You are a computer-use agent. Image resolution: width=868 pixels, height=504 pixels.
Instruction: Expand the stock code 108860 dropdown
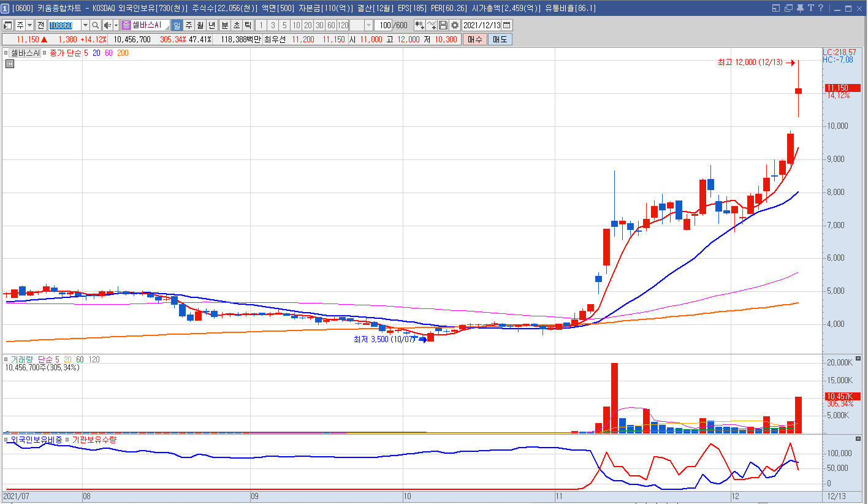pos(85,25)
